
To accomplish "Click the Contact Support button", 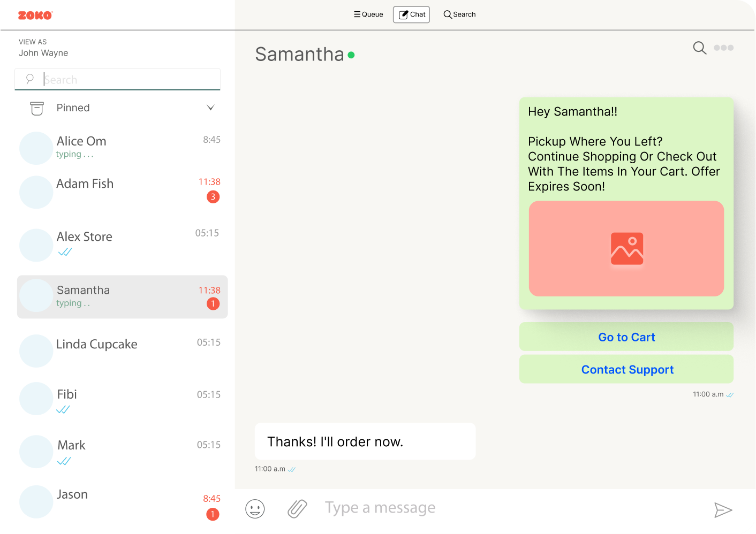I will (626, 369).
